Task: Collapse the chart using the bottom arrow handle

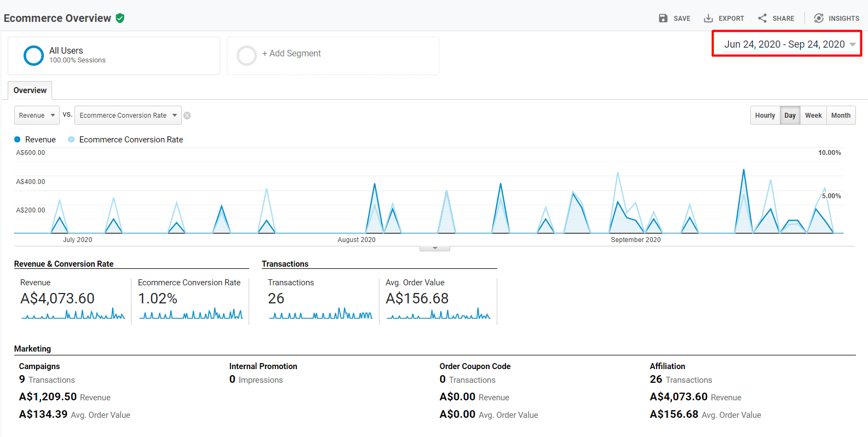Action: 435,248
